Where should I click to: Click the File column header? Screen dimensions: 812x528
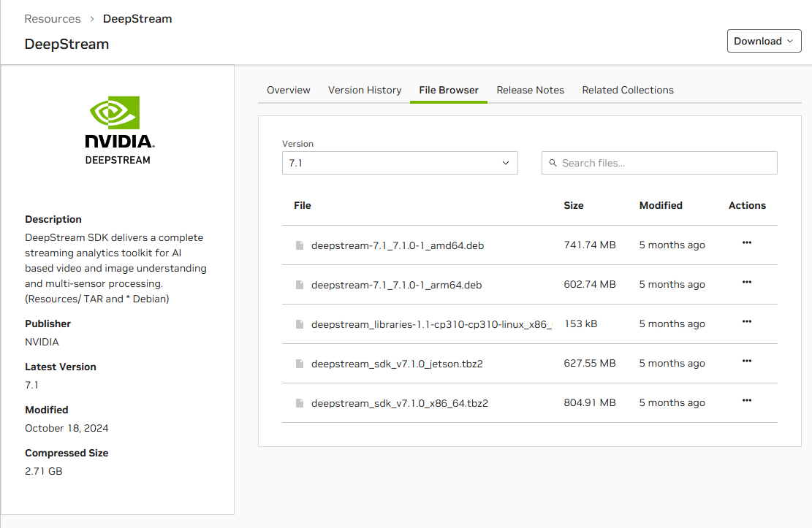click(x=303, y=205)
